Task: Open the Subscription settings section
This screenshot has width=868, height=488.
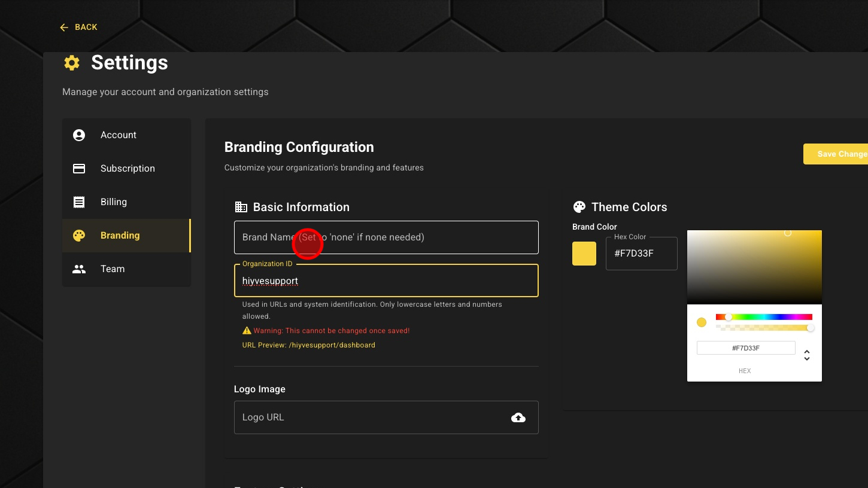Action: click(127, 169)
